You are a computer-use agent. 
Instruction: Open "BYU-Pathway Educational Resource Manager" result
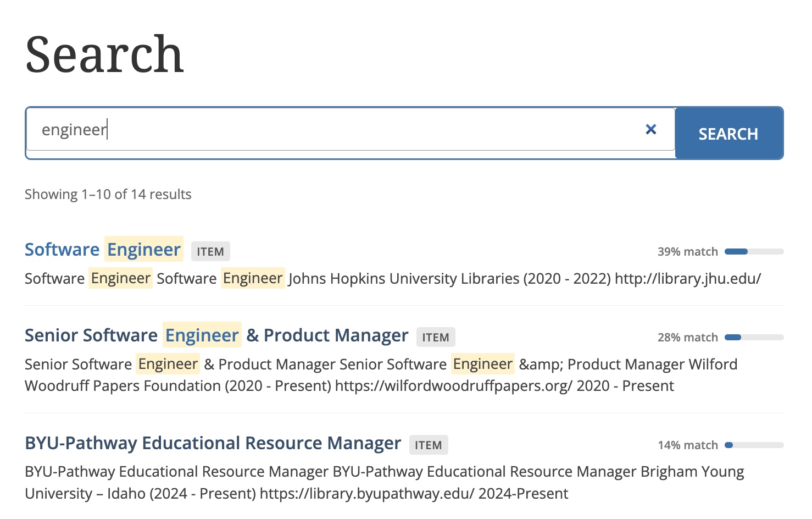tap(213, 443)
